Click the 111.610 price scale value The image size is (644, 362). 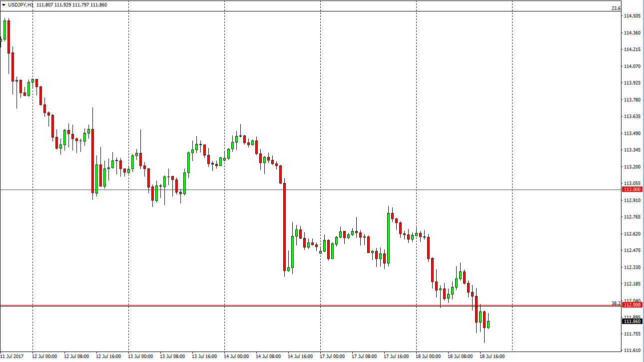click(632, 350)
